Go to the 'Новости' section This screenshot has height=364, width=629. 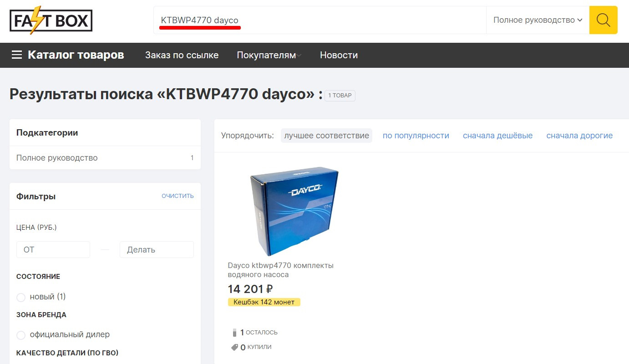click(x=339, y=55)
